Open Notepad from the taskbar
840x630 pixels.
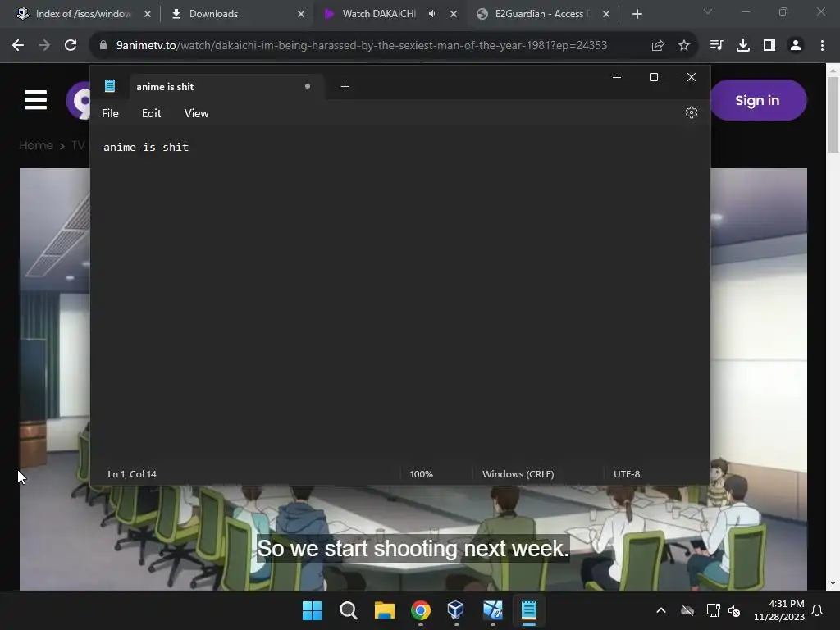(529, 610)
